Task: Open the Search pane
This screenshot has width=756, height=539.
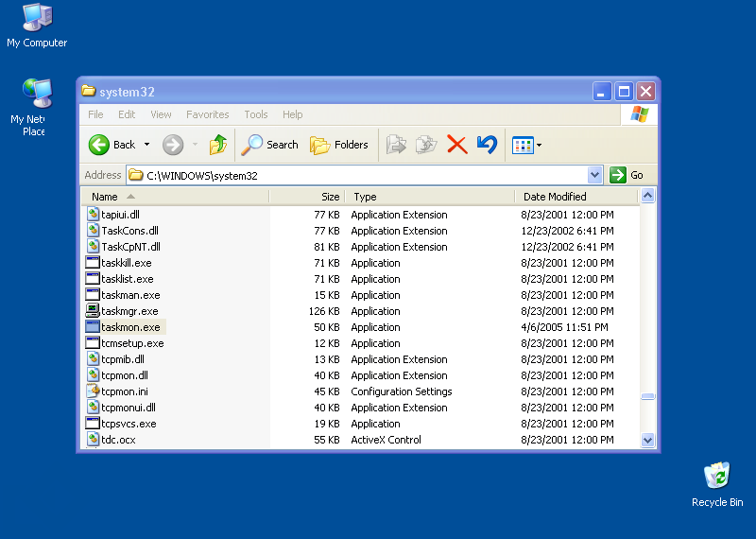Action: tap(269, 145)
